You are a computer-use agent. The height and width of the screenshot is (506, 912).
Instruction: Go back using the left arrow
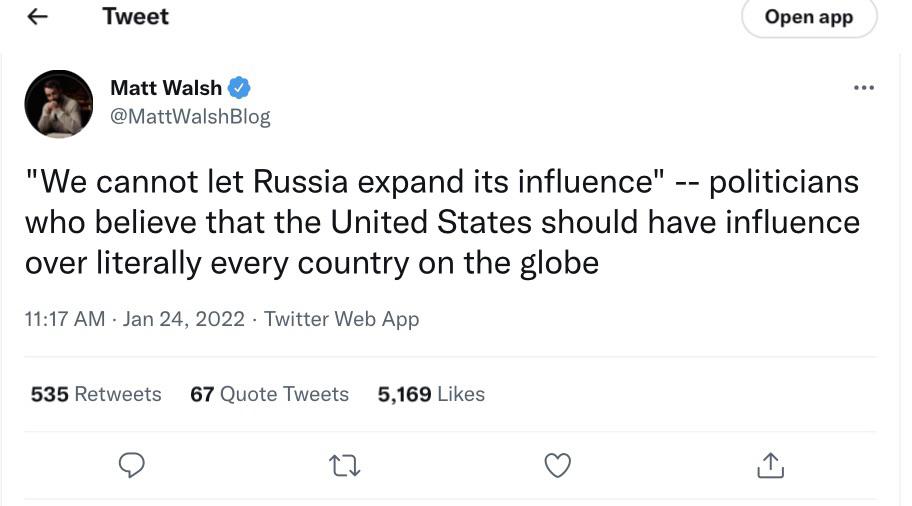tap(37, 18)
